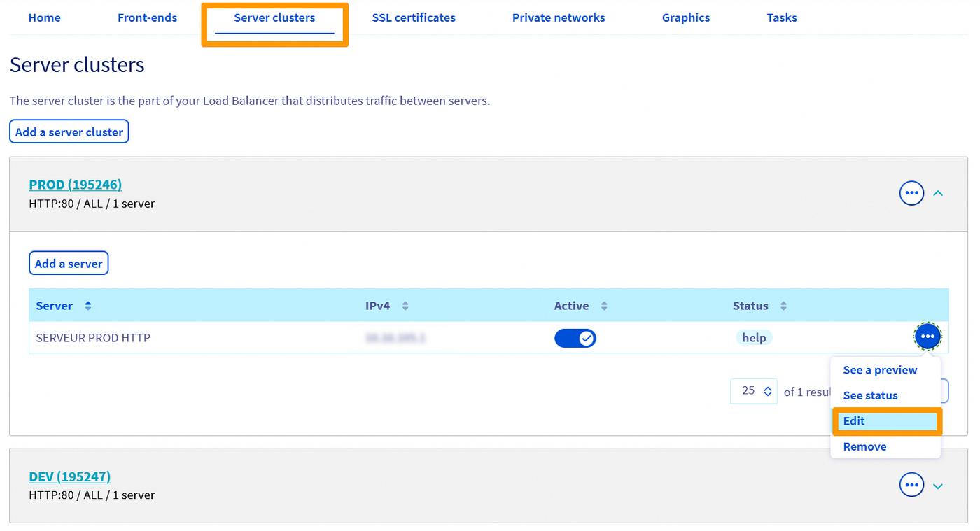980x531 pixels.
Task: Switch to the SSL certificates tab
Action: point(414,17)
